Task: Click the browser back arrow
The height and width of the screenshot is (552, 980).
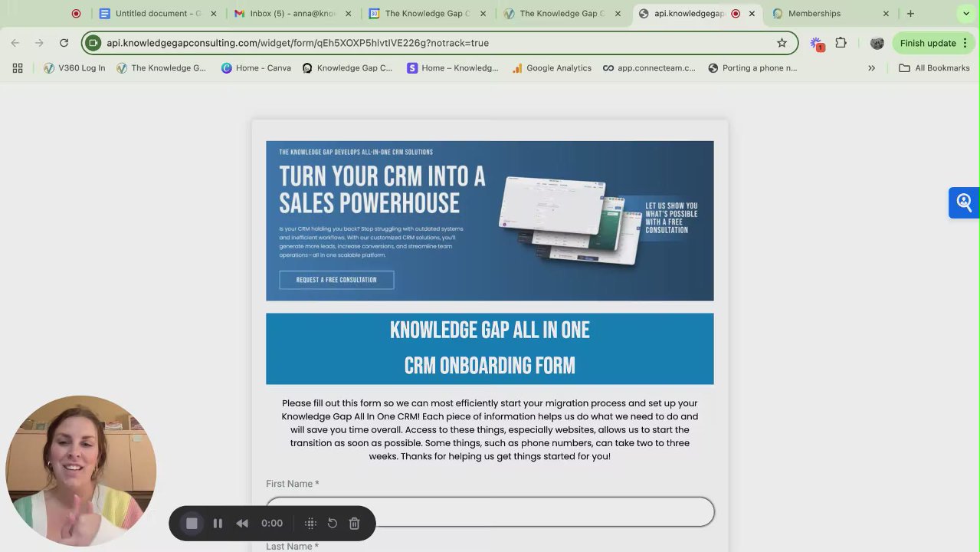Action: click(15, 43)
